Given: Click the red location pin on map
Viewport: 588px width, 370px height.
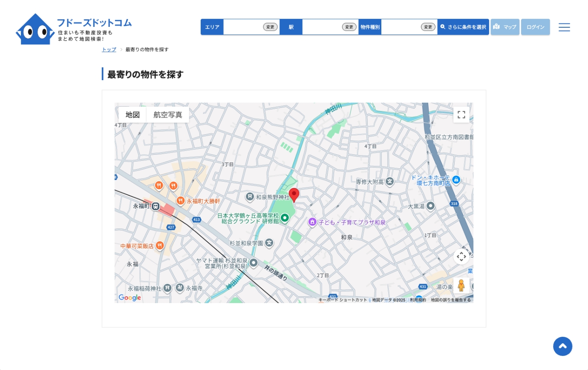Looking at the screenshot, I should pyautogui.click(x=294, y=195).
